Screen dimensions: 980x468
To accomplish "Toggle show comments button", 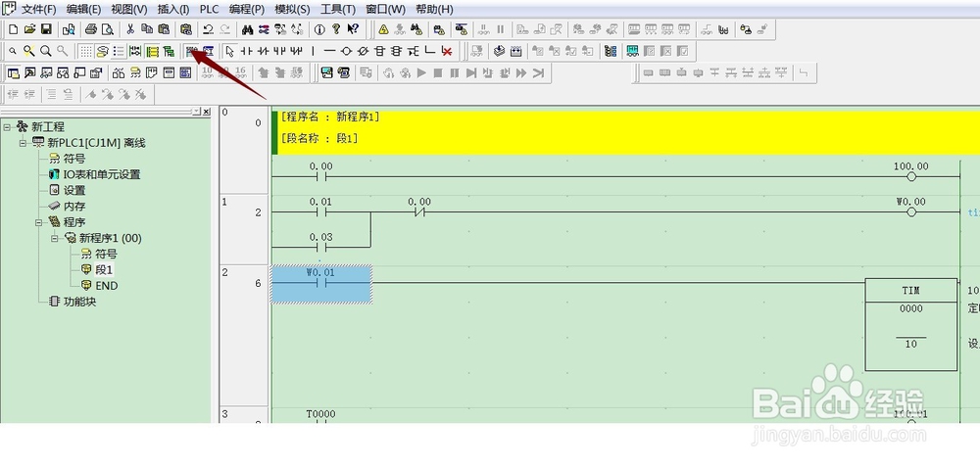I will point(103,51).
